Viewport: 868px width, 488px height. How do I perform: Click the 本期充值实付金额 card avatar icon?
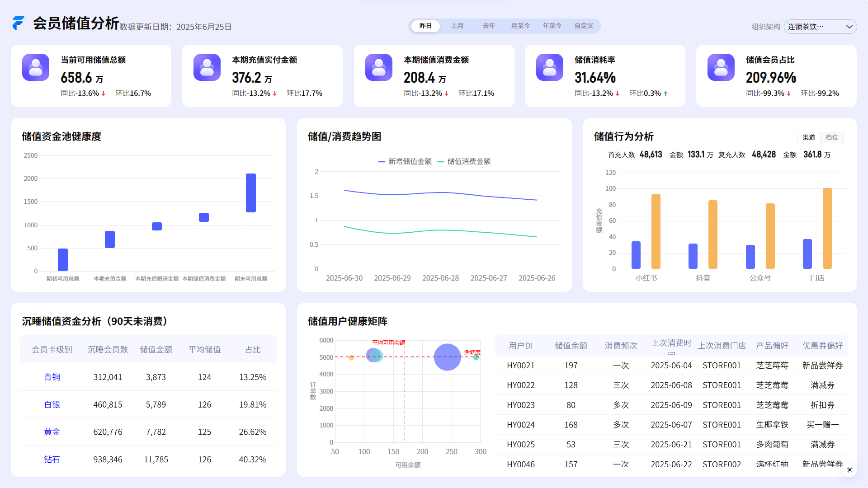(x=207, y=67)
